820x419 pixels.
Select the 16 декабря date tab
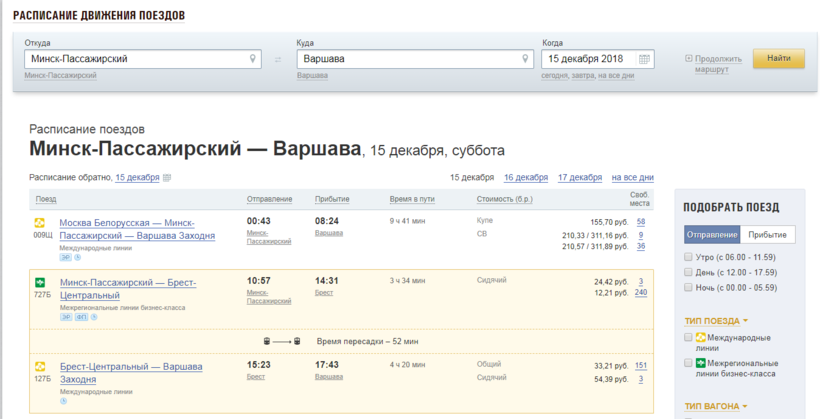[x=526, y=178]
